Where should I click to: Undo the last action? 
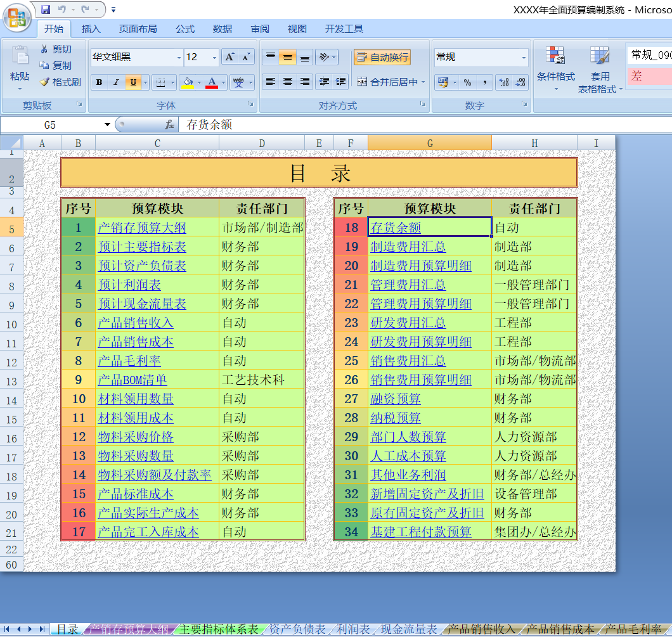pos(62,9)
